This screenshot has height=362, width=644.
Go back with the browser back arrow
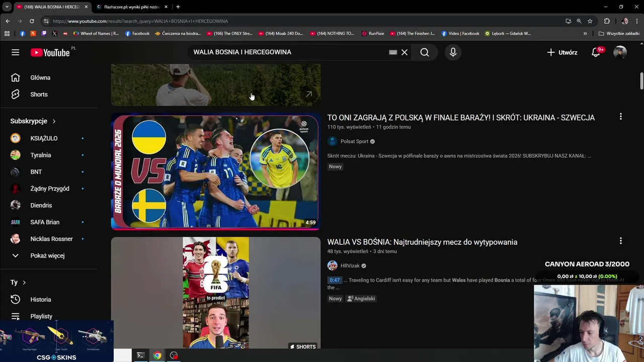pos(8,21)
